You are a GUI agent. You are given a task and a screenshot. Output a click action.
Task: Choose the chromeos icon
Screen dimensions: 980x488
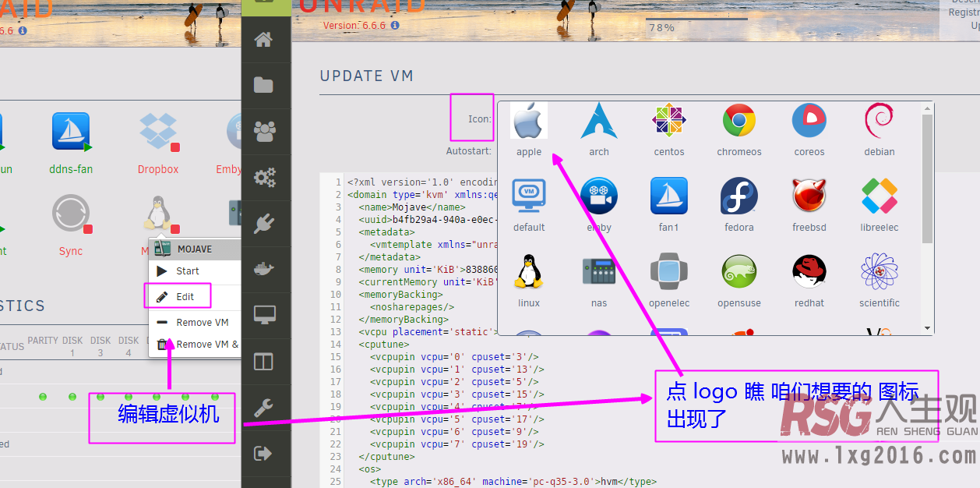point(739,121)
